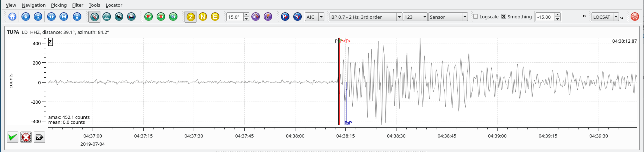The width and height of the screenshot is (644, 152).
Task: Enable the Logscale checkbox
Action: click(476, 17)
